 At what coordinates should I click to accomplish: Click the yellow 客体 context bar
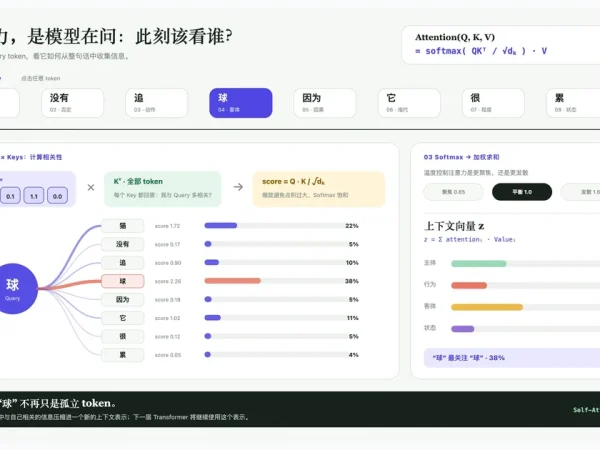pyautogui.click(x=487, y=307)
